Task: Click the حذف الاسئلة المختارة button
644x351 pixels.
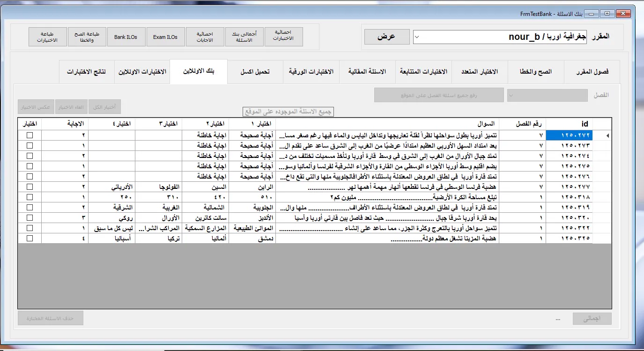Action: [51, 318]
